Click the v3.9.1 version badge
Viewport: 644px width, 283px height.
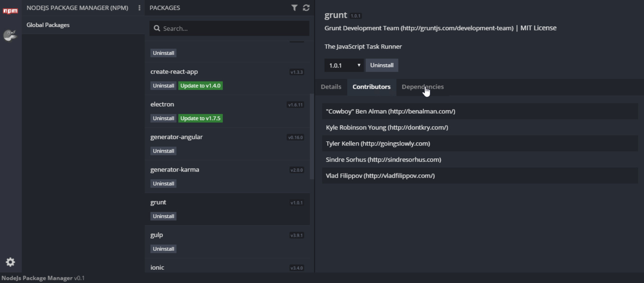(x=297, y=235)
